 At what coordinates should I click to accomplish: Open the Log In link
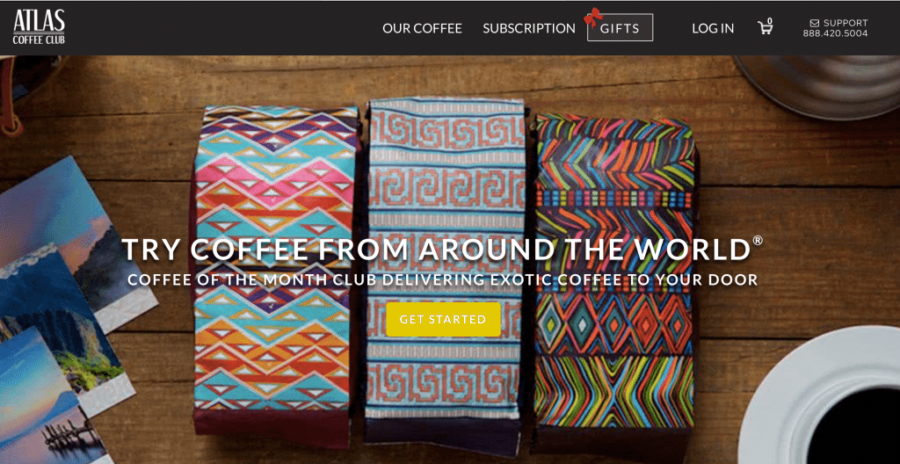click(712, 28)
